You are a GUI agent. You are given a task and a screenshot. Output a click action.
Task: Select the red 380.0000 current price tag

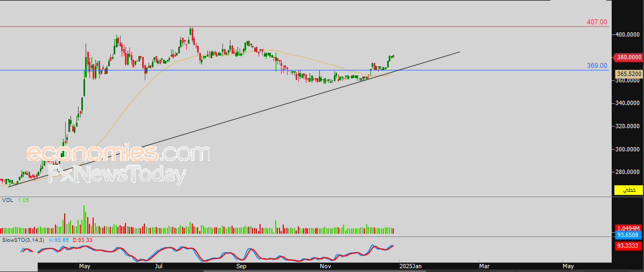628,58
